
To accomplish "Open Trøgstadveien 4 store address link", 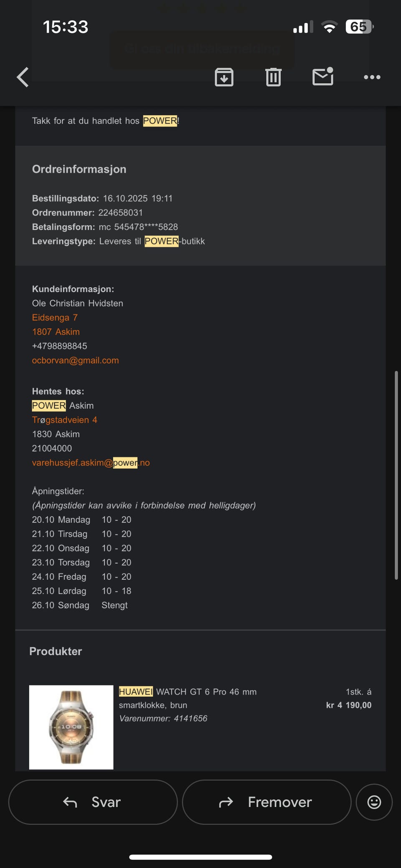I will coord(64,420).
